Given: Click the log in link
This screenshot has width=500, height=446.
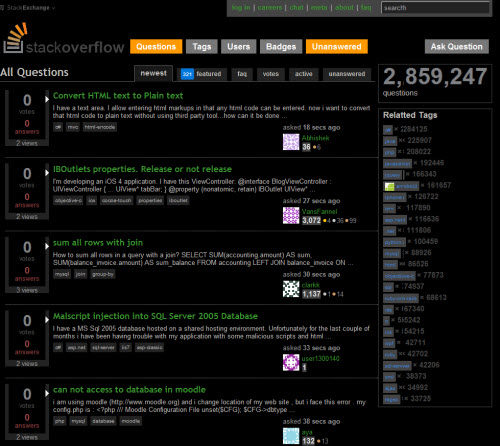Looking at the screenshot, I should (x=241, y=7).
